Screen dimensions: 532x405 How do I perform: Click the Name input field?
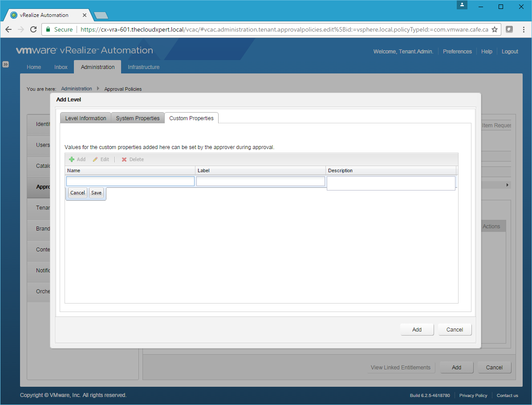[x=130, y=181]
